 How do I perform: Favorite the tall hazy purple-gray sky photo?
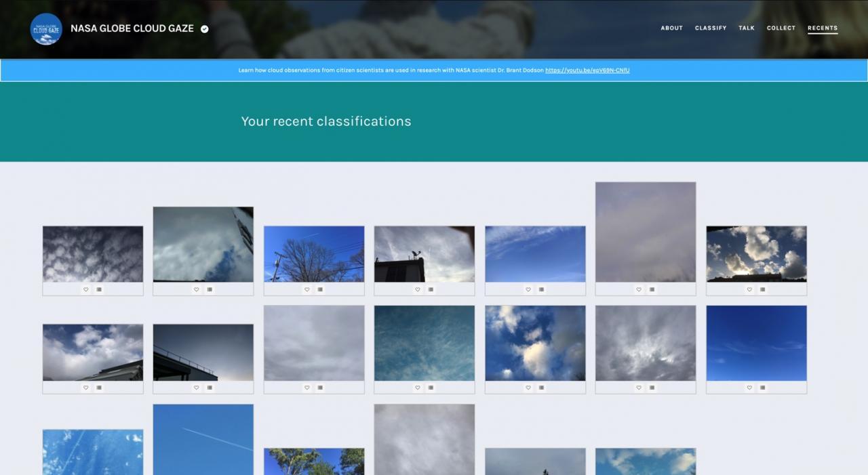click(638, 289)
